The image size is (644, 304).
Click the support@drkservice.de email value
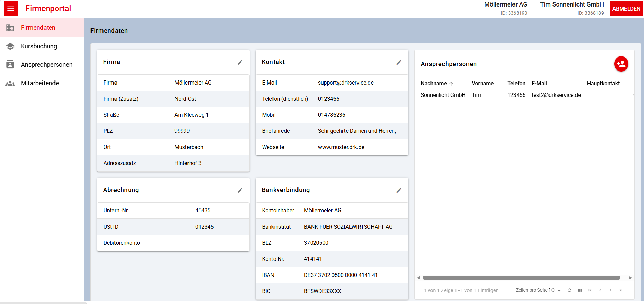(345, 83)
